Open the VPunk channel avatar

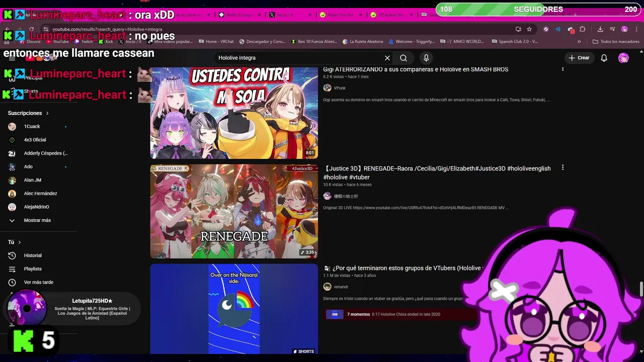[x=327, y=88]
